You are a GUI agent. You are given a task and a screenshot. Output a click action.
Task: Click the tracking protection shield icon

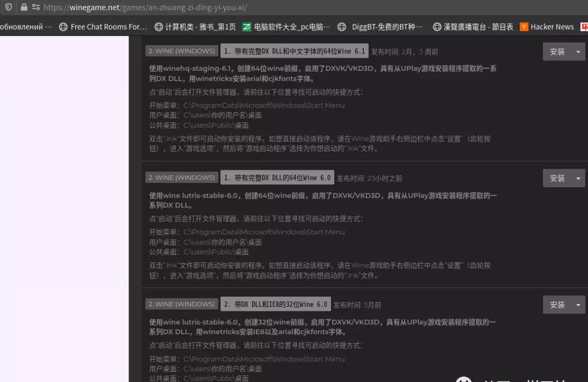pos(8,7)
